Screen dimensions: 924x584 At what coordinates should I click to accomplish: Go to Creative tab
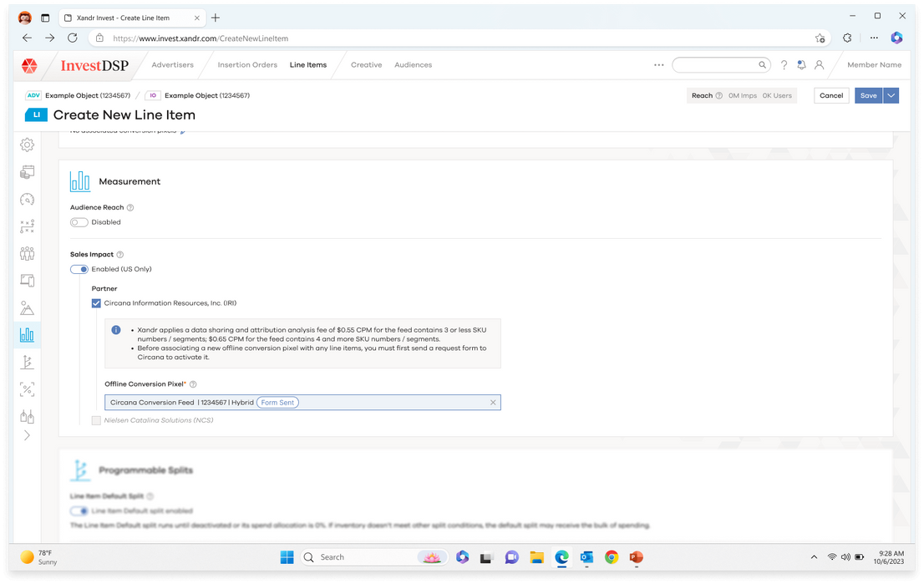(x=367, y=65)
